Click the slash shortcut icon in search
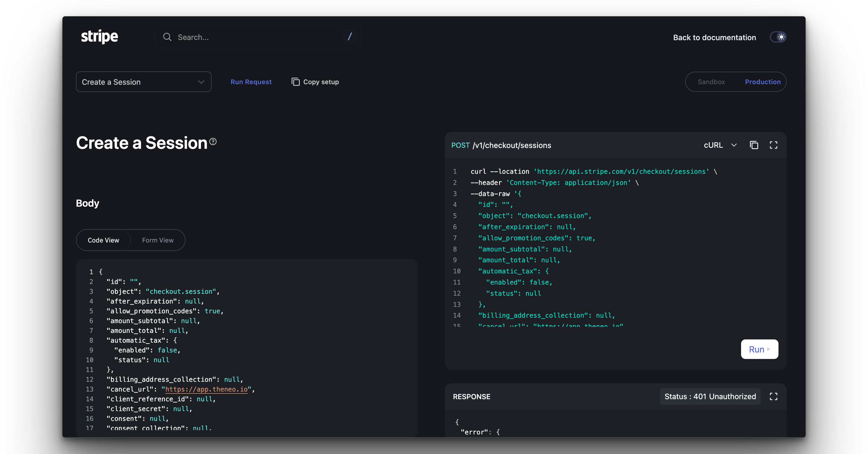This screenshot has height=454, width=868. click(350, 37)
